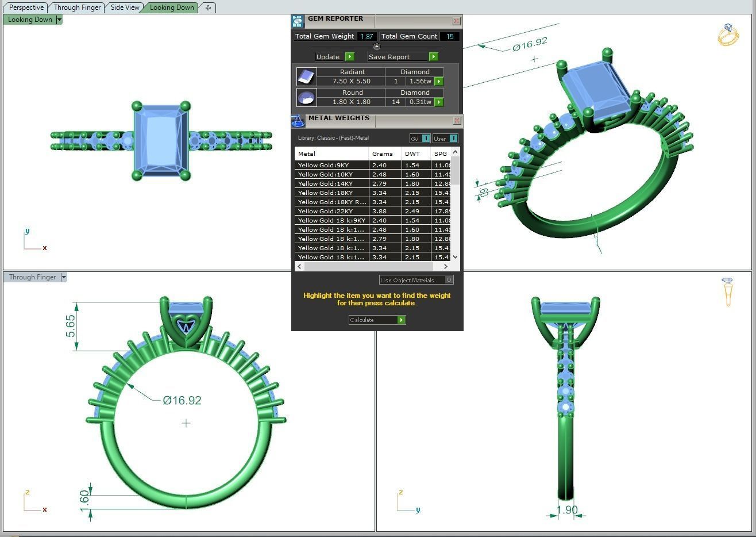Open Through Finger viewport dropdown arrow
Image resolution: width=756 pixels, height=537 pixels.
pos(63,277)
